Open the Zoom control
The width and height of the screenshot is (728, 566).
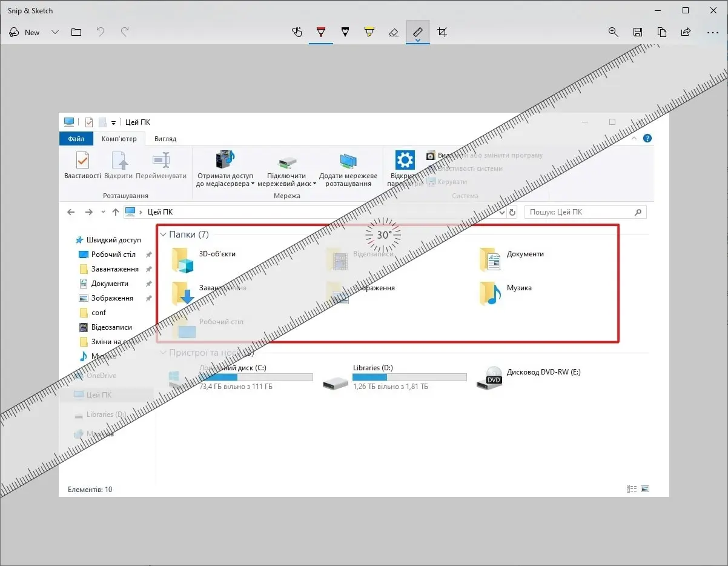coord(614,32)
